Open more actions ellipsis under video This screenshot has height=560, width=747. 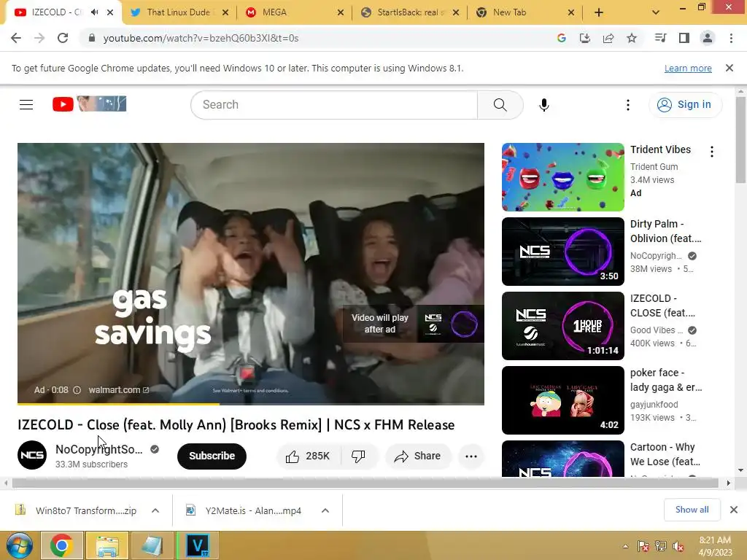[x=471, y=456]
